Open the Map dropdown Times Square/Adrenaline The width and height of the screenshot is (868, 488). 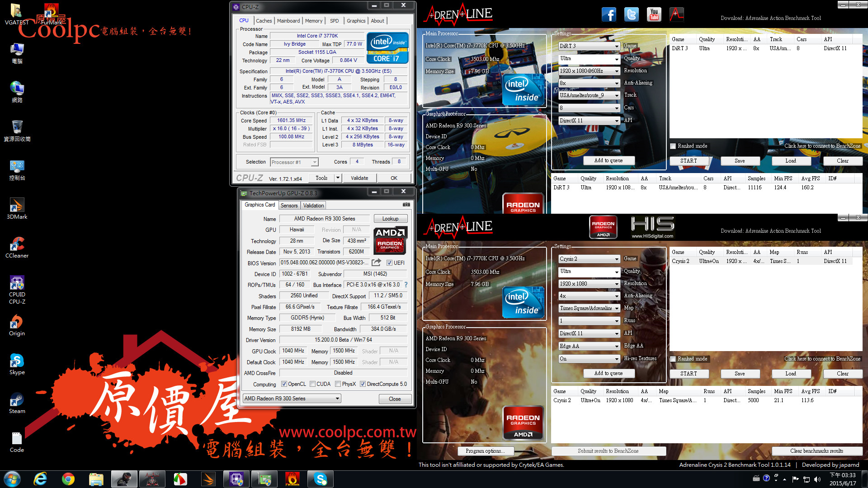[589, 308]
